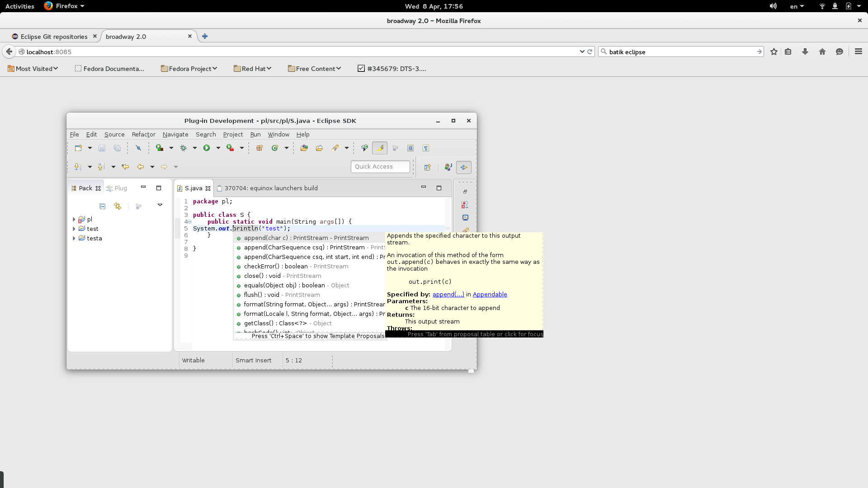Expand the test project node

pyautogui.click(x=74, y=229)
